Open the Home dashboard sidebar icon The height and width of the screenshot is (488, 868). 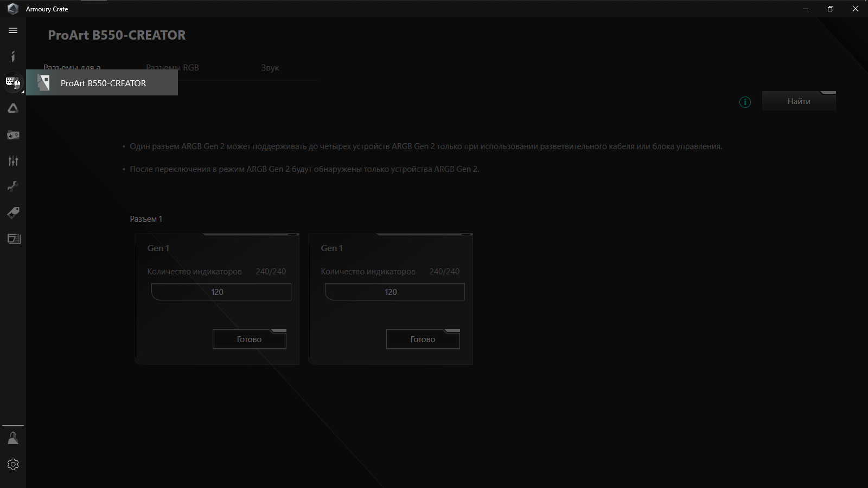tap(13, 56)
